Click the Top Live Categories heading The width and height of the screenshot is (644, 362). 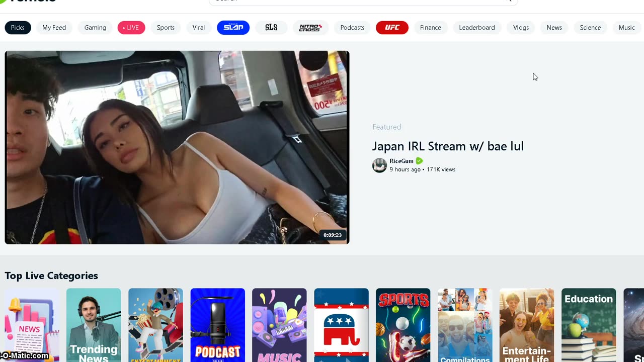(x=51, y=276)
